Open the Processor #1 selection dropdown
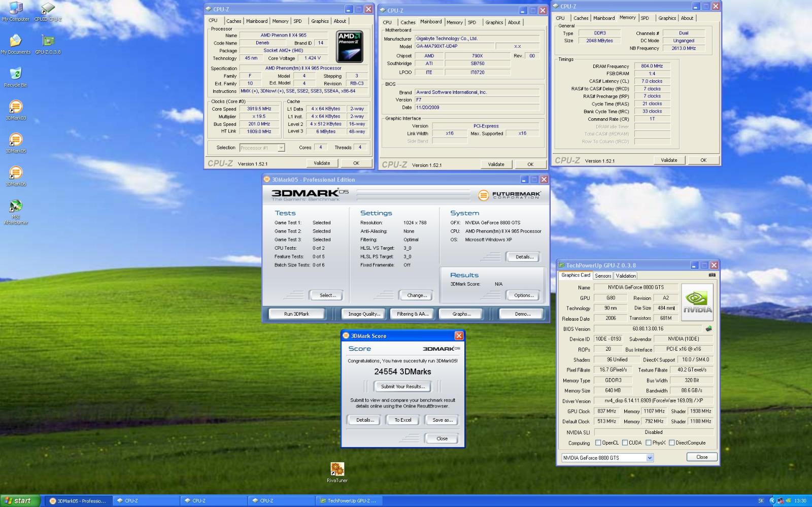Screen dimensions: 812x507 pyautogui.click(x=281, y=148)
